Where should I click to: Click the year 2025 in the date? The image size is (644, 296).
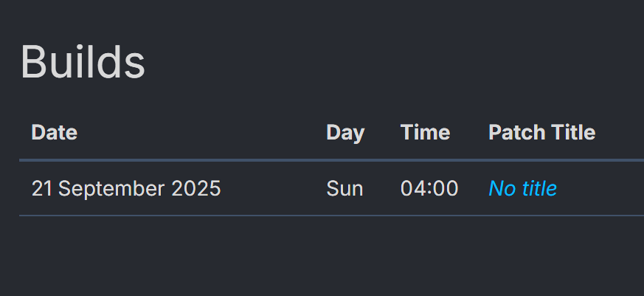pyautogui.click(x=196, y=189)
